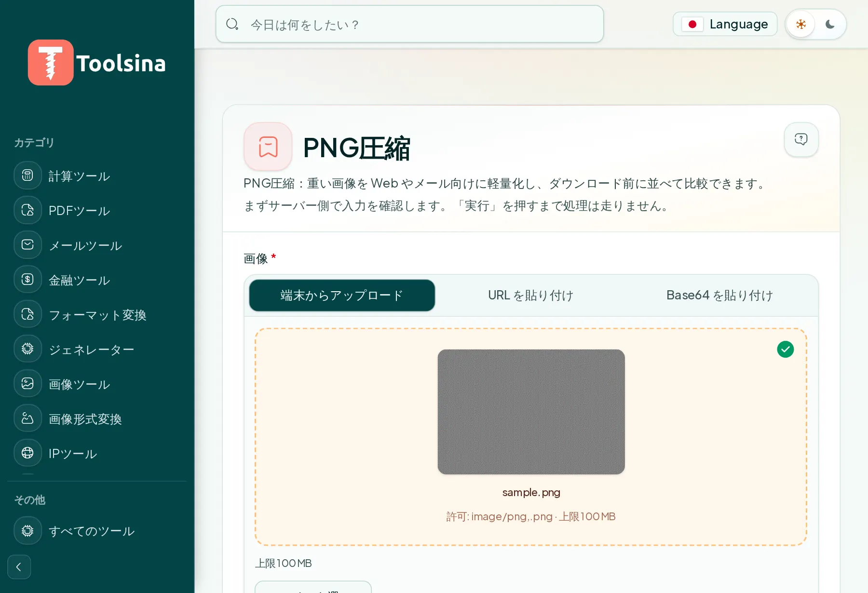Go to 画像ツール category
The width and height of the screenshot is (868, 593).
[x=79, y=384]
